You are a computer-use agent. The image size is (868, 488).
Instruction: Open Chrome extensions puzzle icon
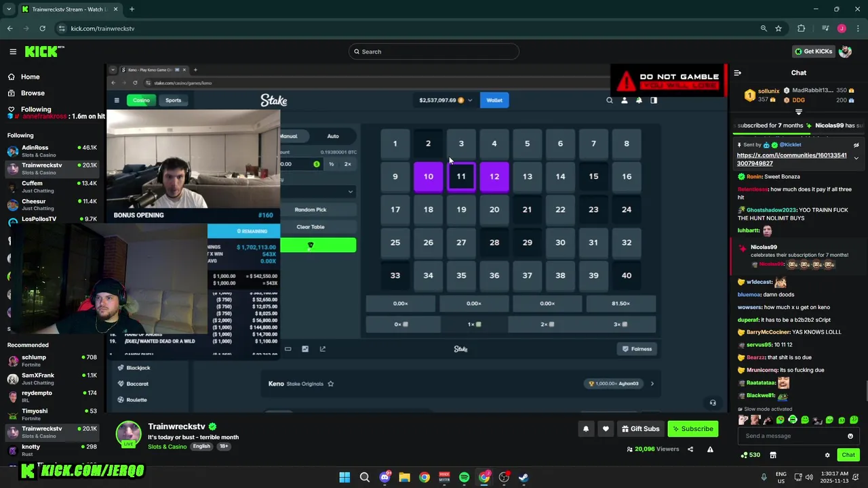[x=802, y=28]
